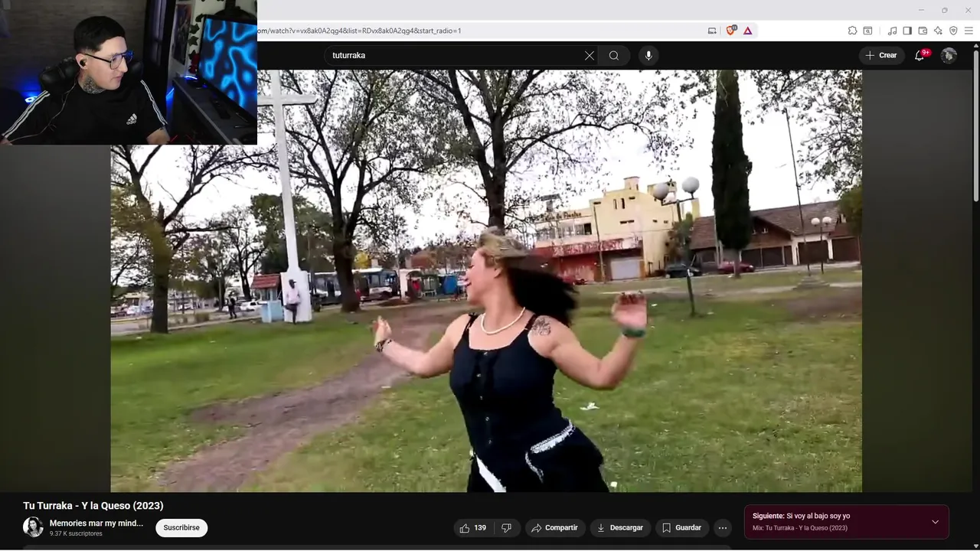
Task: Open more actions three-dot menu
Action: pos(722,528)
